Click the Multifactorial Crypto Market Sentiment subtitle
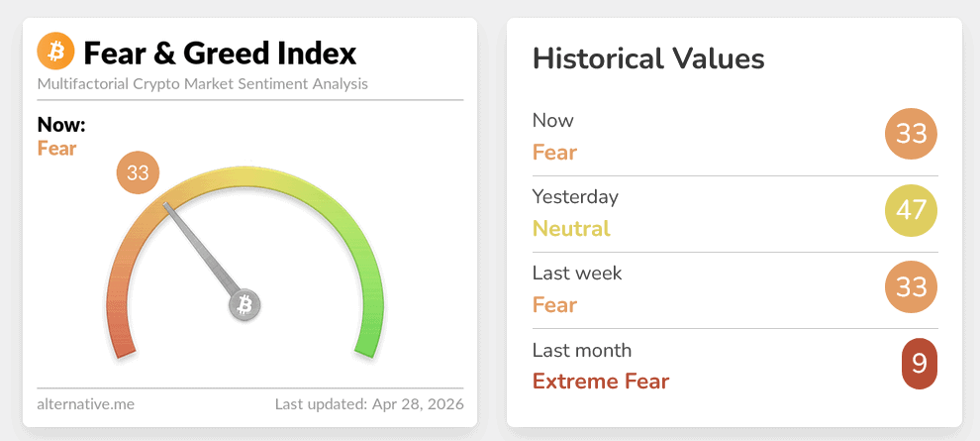The height and width of the screenshot is (441, 980). pos(202,83)
